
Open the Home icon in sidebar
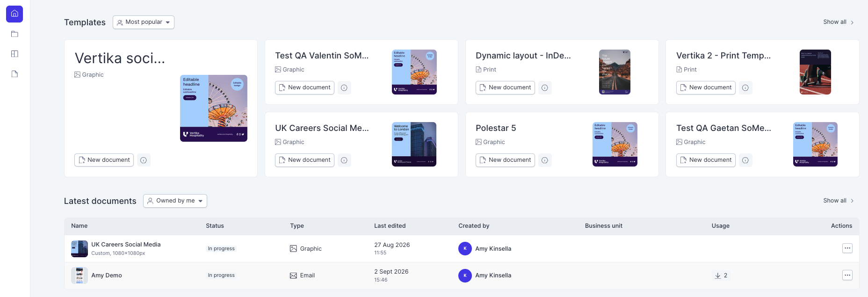[x=14, y=14]
